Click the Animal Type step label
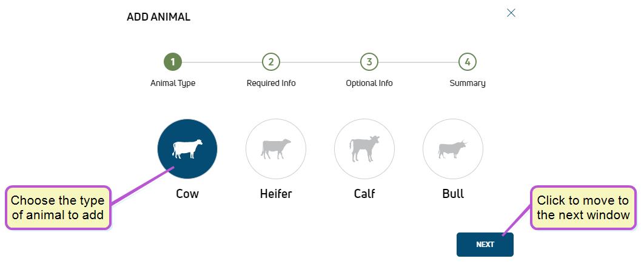The width and height of the screenshot is (644, 267). (173, 84)
